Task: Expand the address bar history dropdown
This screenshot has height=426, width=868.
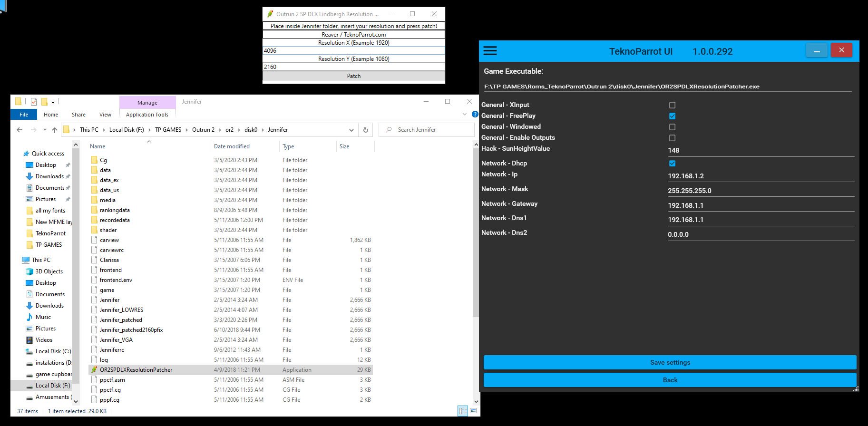Action: (x=351, y=130)
